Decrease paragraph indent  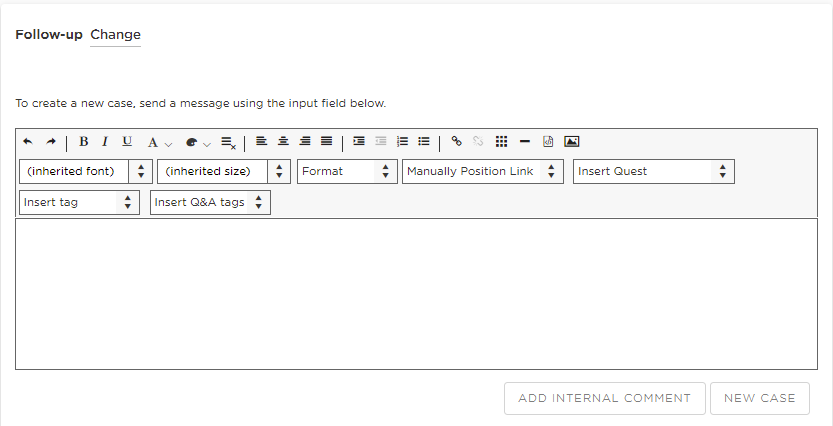[381, 141]
